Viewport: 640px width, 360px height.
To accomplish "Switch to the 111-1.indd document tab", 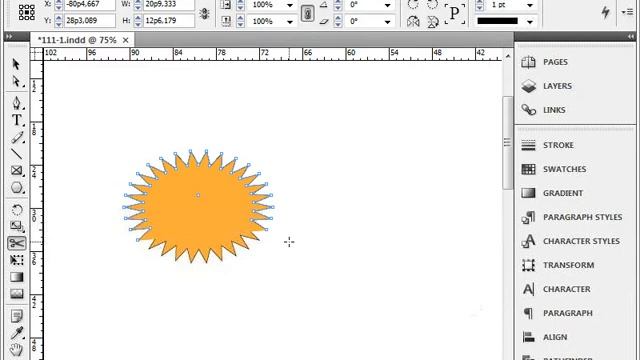I will coord(77,40).
